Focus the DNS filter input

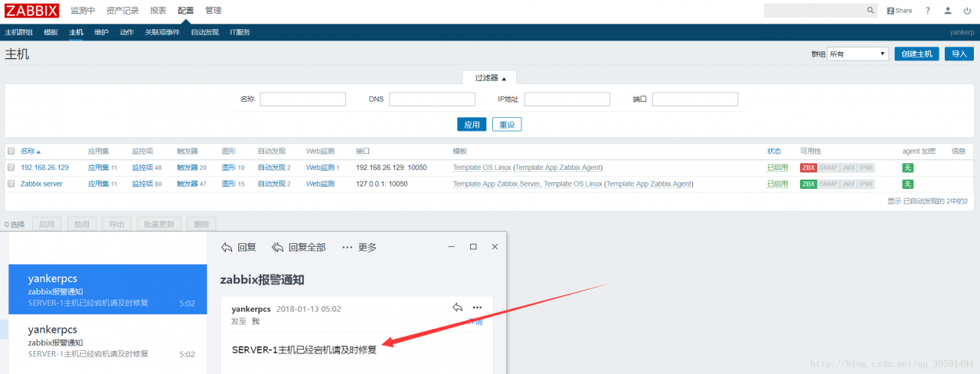click(433, 99)
